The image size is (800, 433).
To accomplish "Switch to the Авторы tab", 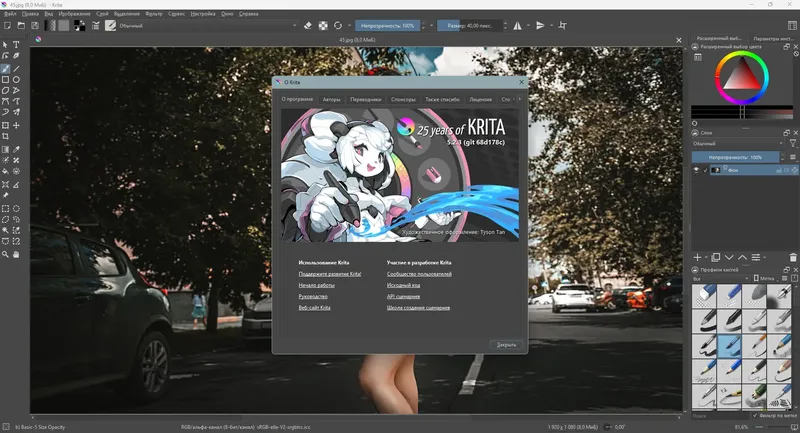I will tap(331, 99).
